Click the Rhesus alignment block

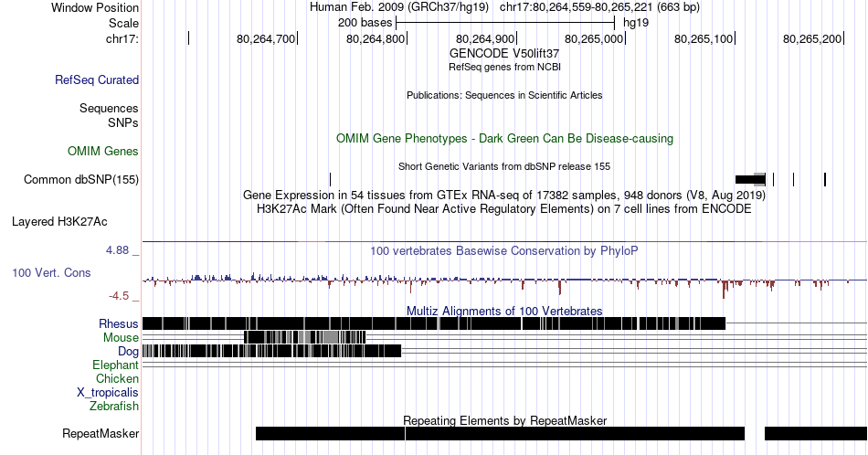[x=434, y=323]
